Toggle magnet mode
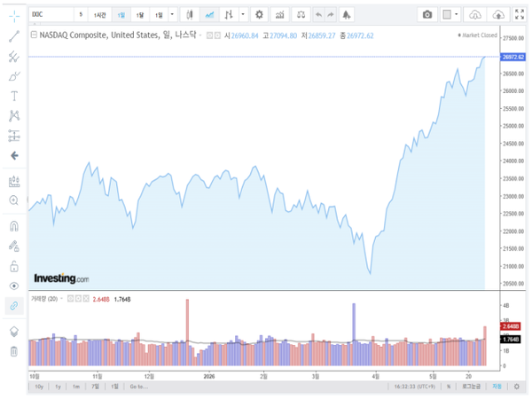 point(14,226)
